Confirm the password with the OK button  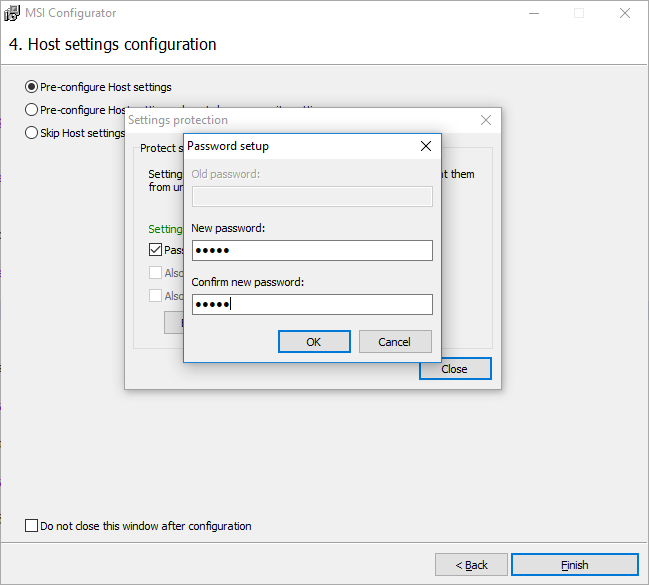[x=313, y=342]
